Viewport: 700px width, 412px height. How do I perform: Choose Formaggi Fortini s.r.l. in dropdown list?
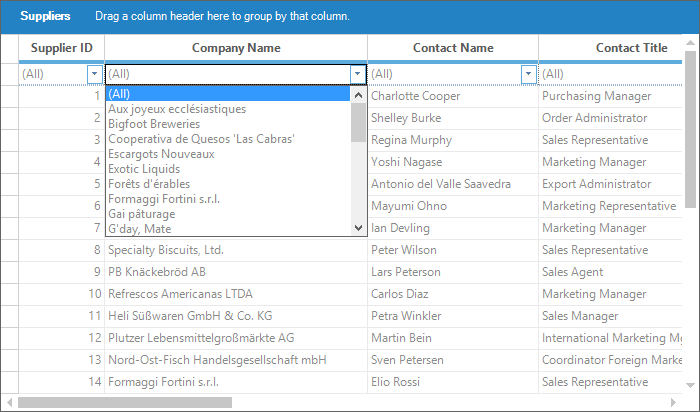click(228, 199)
